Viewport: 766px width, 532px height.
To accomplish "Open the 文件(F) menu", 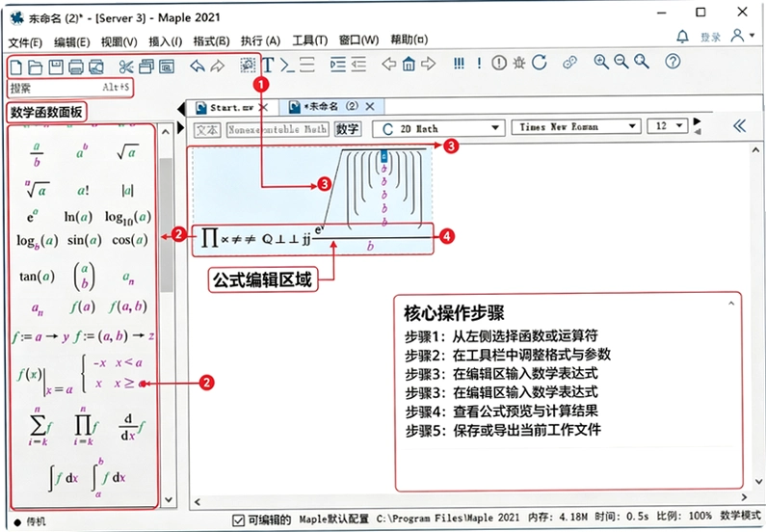I will click(25, 42).
